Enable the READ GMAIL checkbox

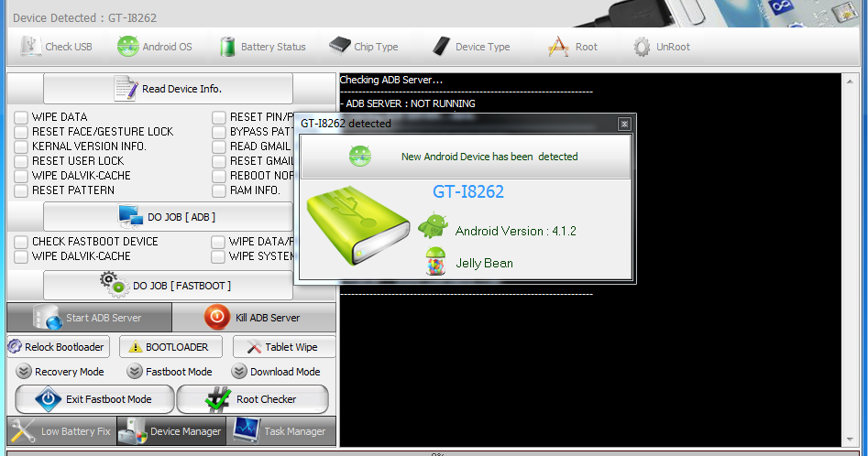coord(219,147)
